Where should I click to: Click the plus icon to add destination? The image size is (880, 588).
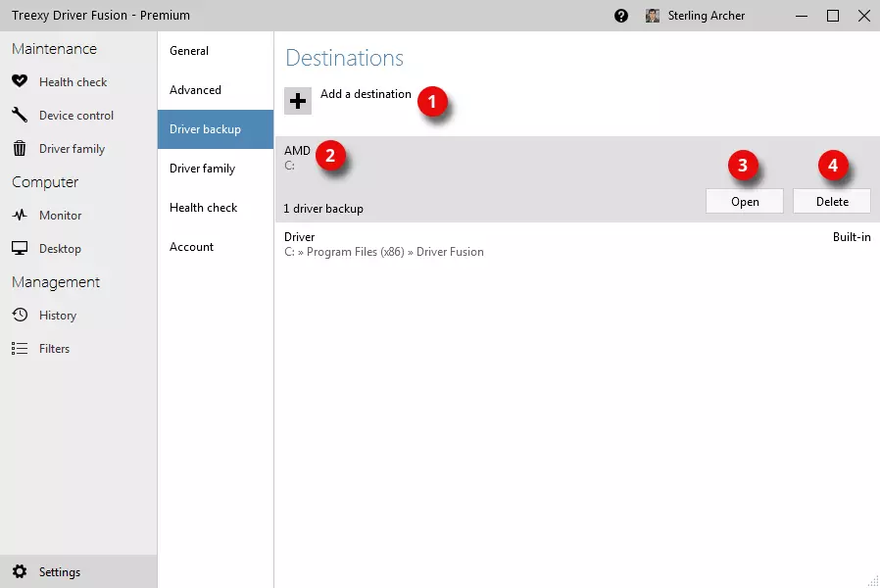pyautogui.click(x=298, y=101)
